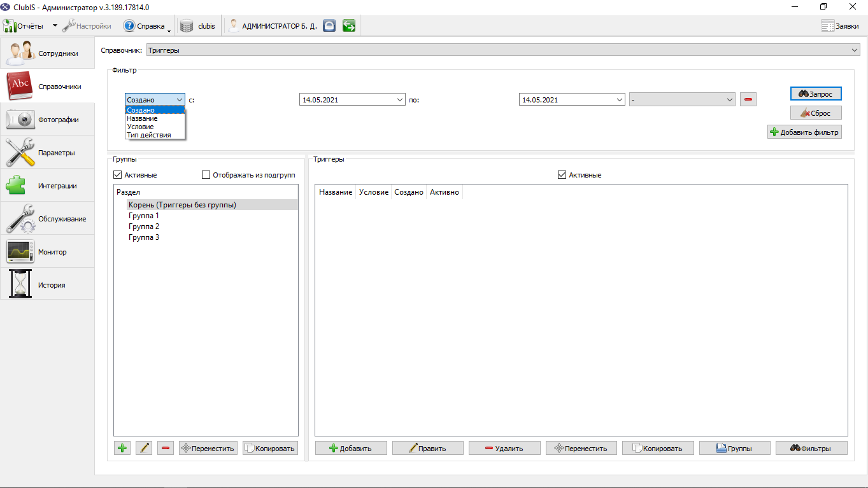This screenshot has width=868, height=488.
Task: Uncheck Активные checkbox in Группы panel
Action: (117, 175)
